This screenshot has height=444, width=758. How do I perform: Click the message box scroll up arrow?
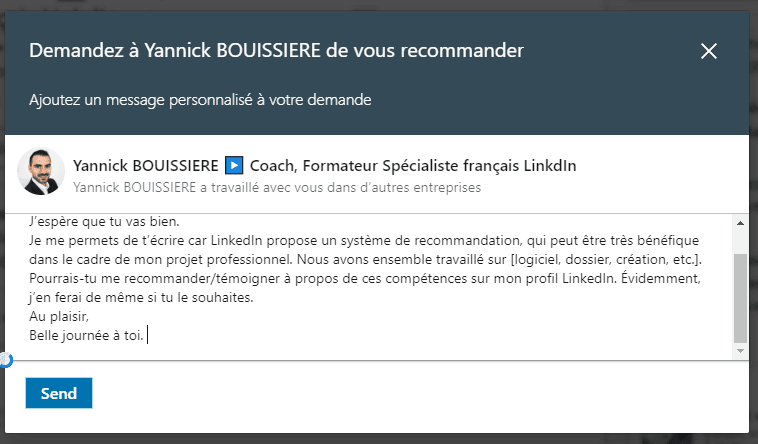740,222
